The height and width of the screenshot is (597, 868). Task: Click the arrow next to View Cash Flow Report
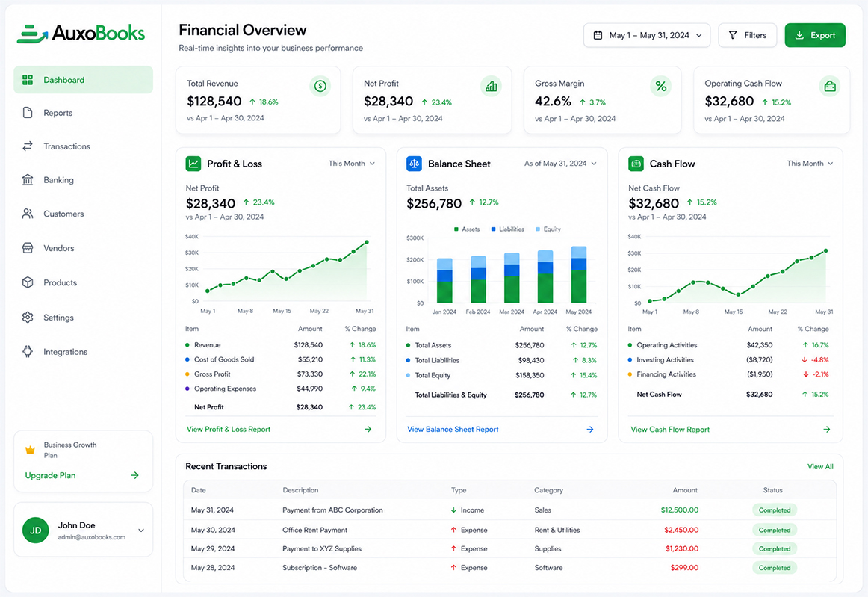coord(826,429)
